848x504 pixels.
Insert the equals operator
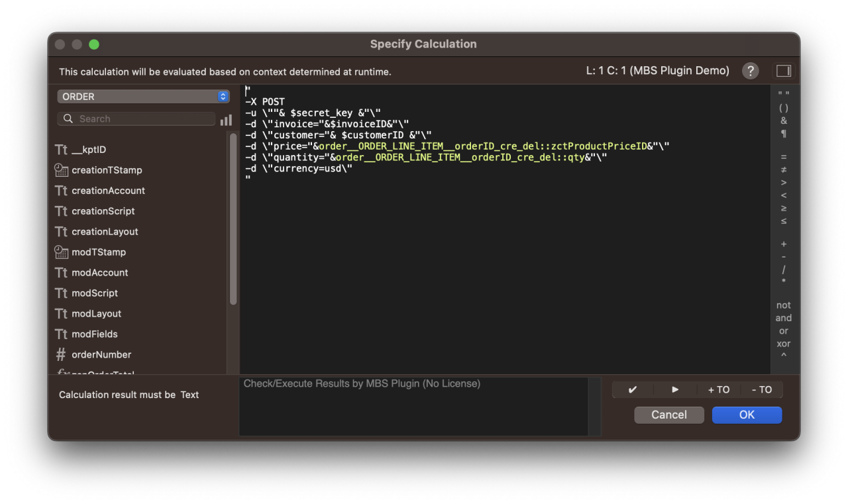[x=784, y=157]
